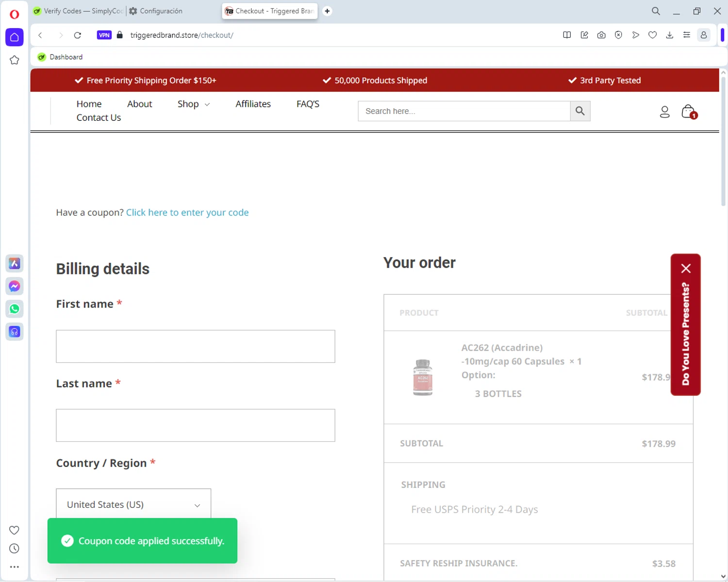The height and width of the screenshot is (582, 728).
Task: Open a new tab with plus button
Action: pos(327,11)
